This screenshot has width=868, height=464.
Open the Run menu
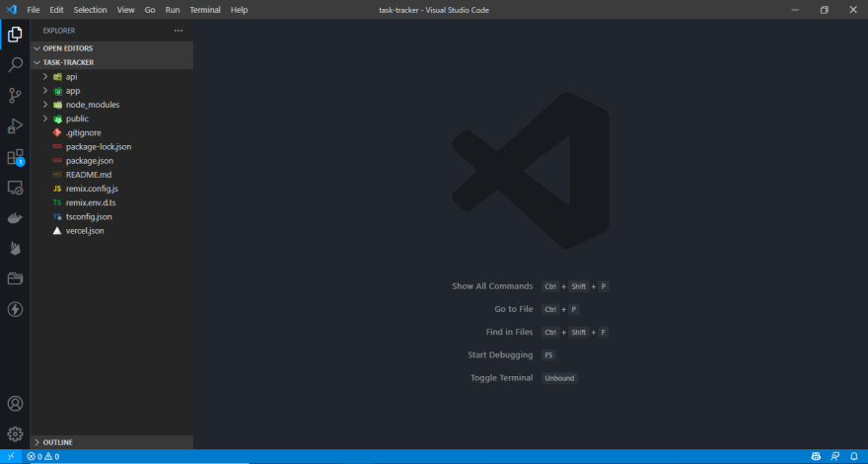coord(173,10)
